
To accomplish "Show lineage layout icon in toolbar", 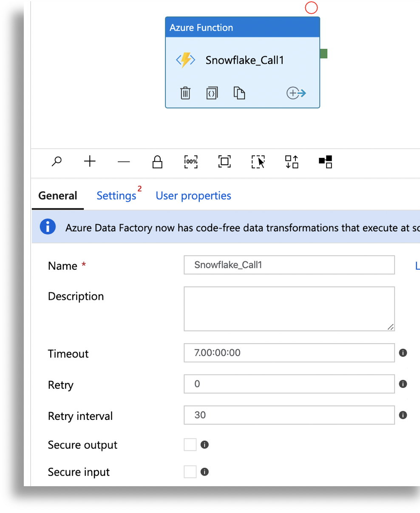I will point(326,162).
